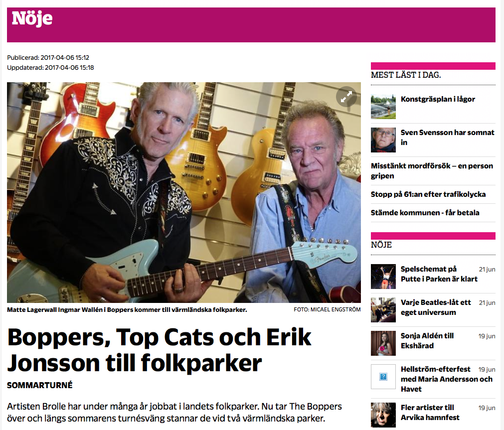Read the Misstänkt mordförsök article
This screenshot has height=430, width=504.
click(432, 170)
